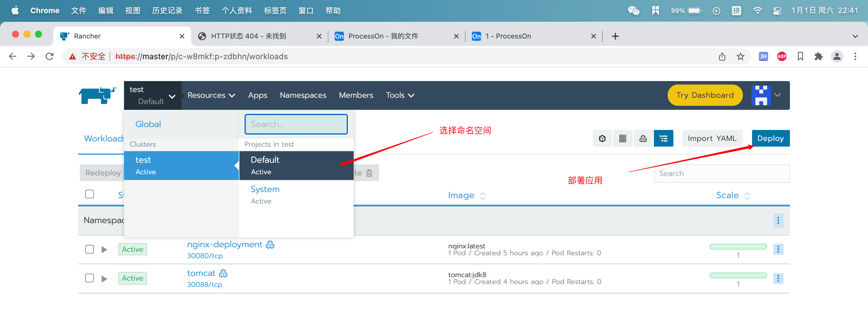Open the bookmark extension icon in toolbar
The height and width of the screenshot is (326, 868).
tap(800, 56)
